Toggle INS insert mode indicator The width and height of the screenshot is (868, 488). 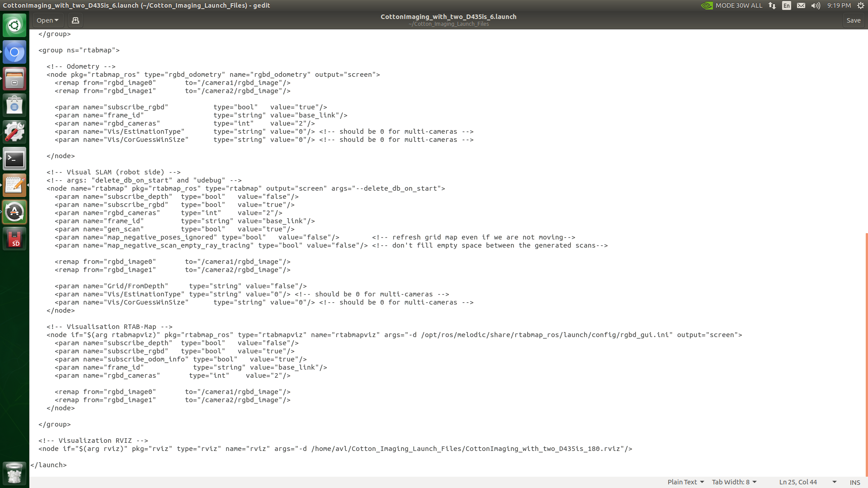click(854, 482)
